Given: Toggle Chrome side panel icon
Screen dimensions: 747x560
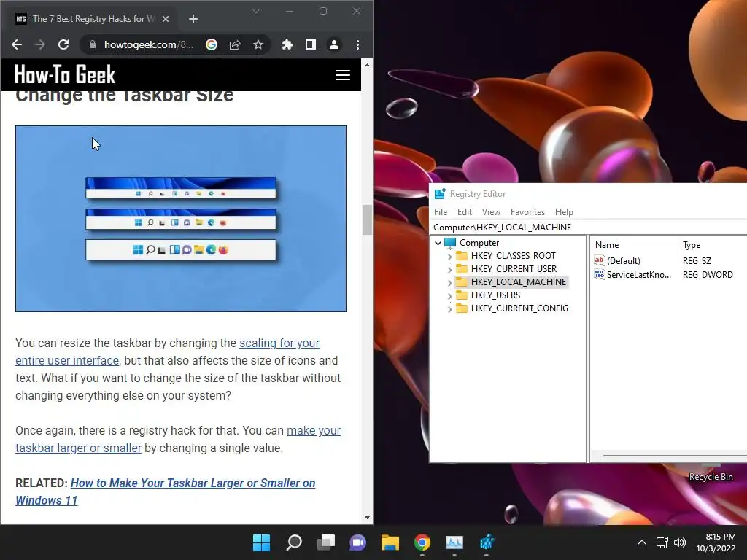Looking at the screenshot, I should [x=311, y=44].
